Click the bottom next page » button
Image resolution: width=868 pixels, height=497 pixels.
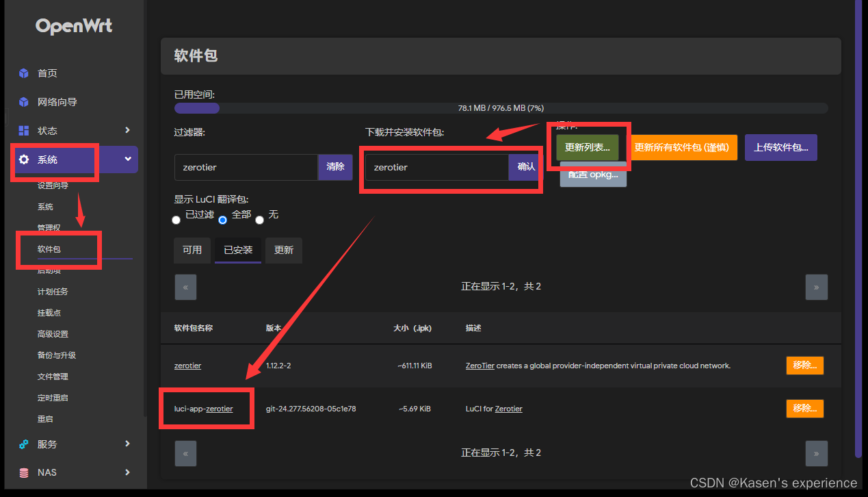click(816, 453)
